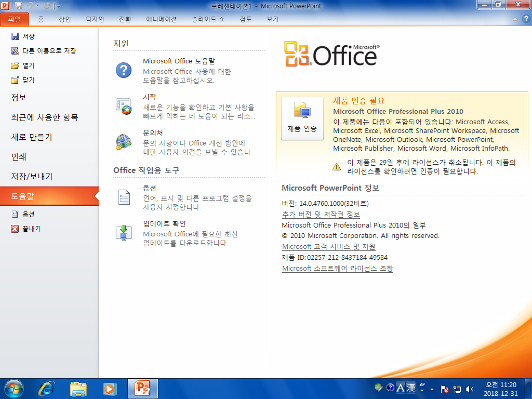Click the Options (옵션) icon in left sidebar
This screenshot has width=532, height=399.
[x=15, y=214]
